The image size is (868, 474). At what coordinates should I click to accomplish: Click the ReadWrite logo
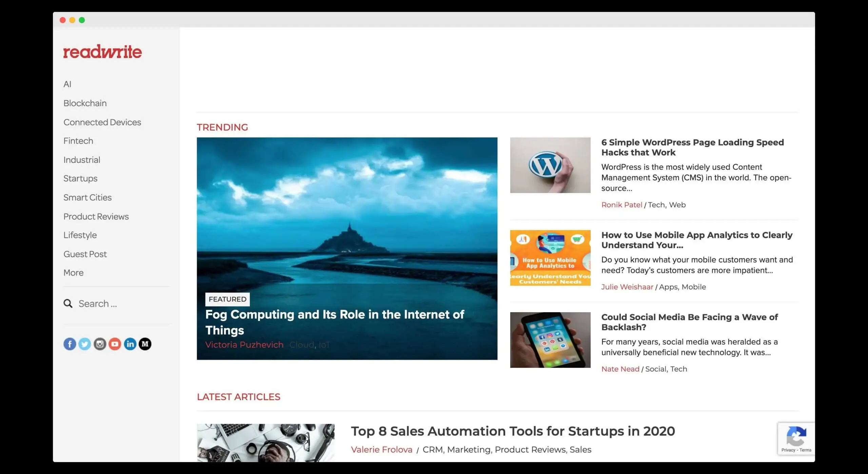(102, 52)
